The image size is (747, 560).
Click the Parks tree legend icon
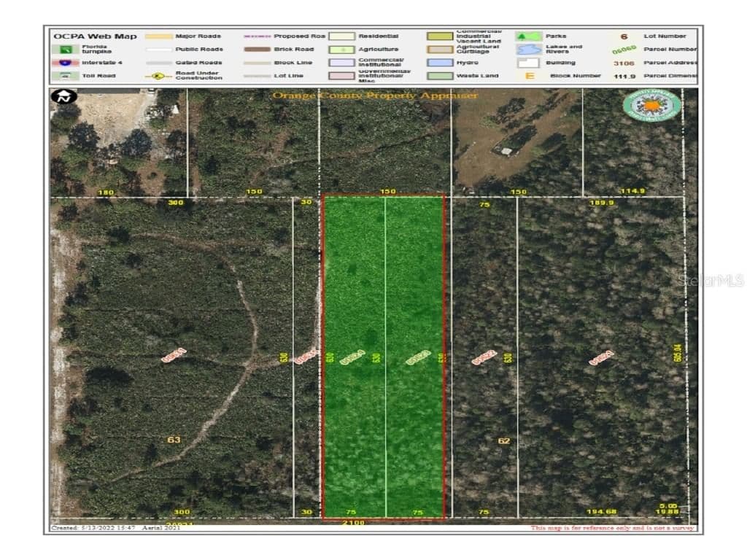[x=529, y=36]
